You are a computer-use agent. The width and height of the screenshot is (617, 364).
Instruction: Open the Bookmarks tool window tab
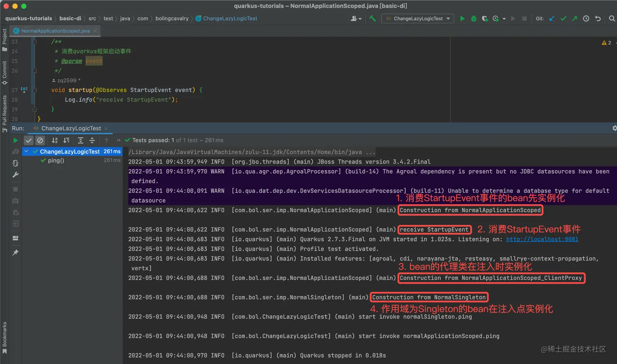click(4, 338)
